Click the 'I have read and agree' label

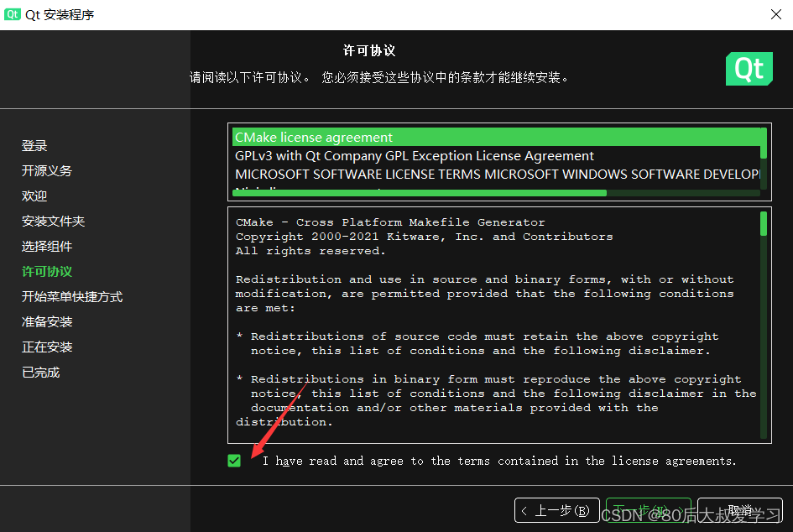pyautogui.click(x=499, y=461)
